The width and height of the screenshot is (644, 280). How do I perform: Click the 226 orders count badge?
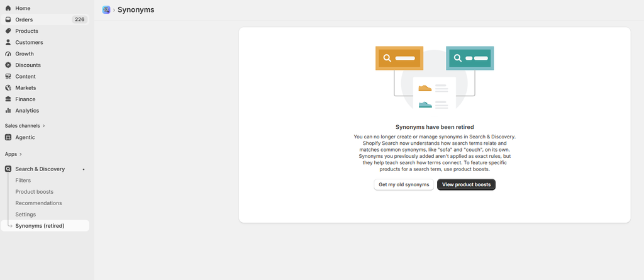pos(80,20)
